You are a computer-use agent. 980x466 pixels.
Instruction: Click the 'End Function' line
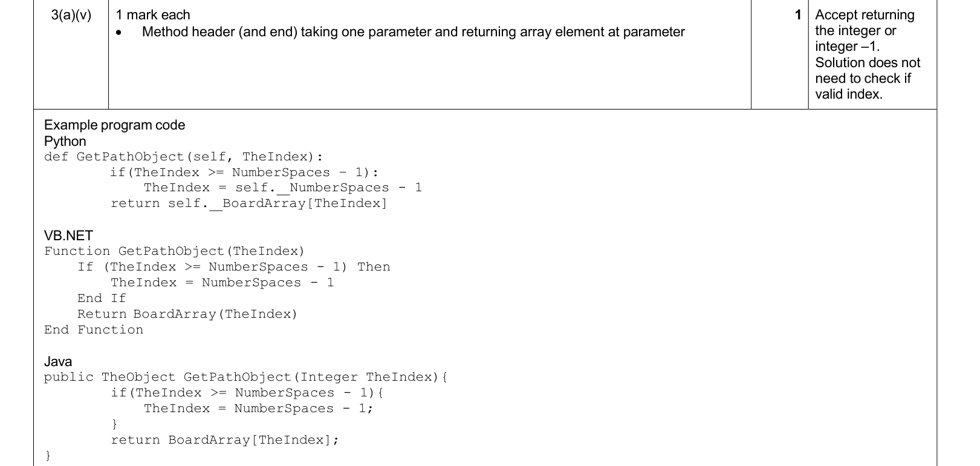(x=94, y=330)
